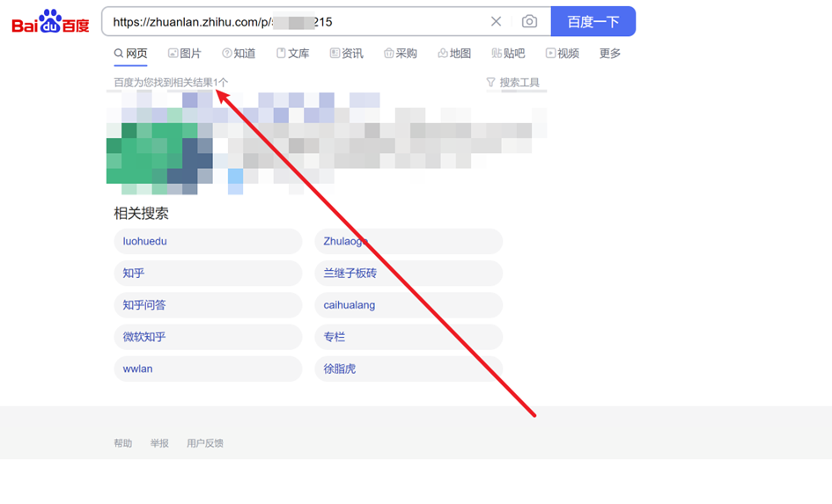Click related search 兰继子板砖

coord(409,273)
